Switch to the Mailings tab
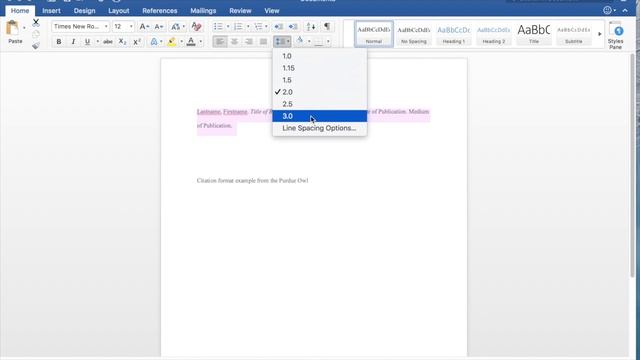Image resolution: width=640 pixels, height=360 pixels. 203,11
